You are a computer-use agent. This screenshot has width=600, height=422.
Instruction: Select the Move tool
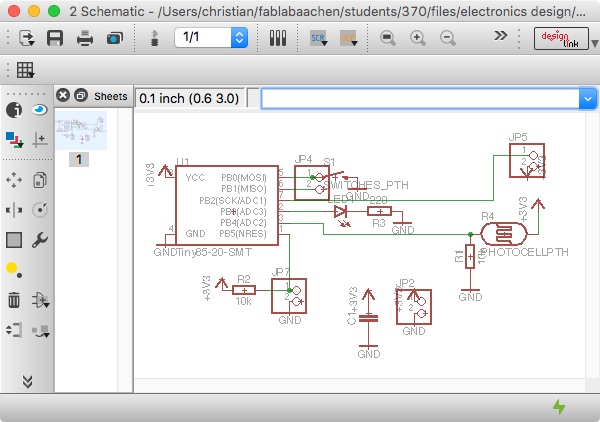(14, 180)
